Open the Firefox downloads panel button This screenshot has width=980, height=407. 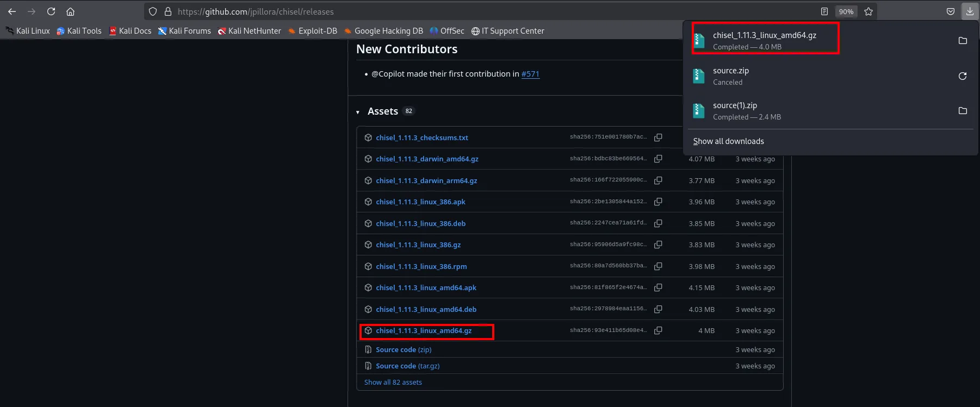[x=970, y=11]
